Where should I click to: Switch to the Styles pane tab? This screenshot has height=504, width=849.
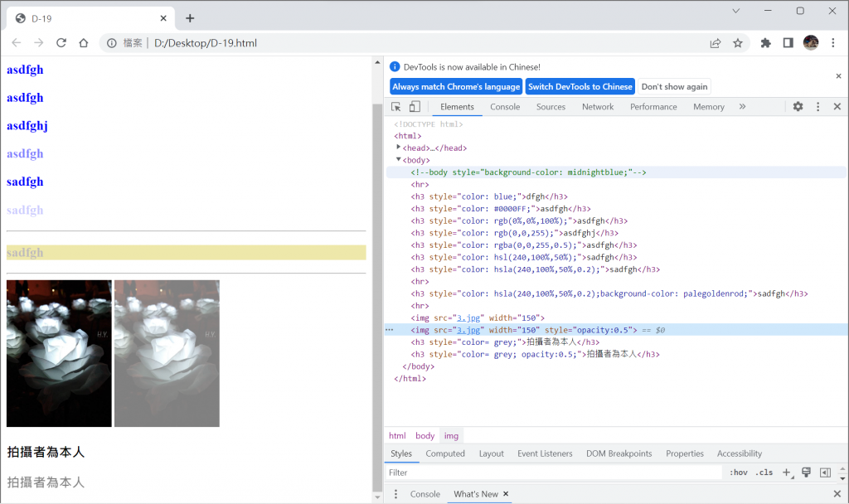(x=401, y=453)
